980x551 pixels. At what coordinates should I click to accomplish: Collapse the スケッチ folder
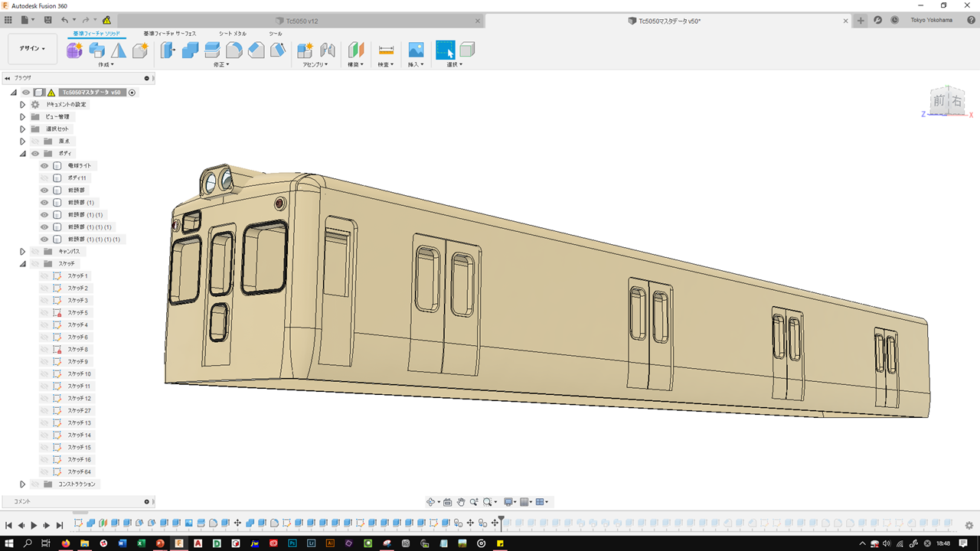click(23, 264)
